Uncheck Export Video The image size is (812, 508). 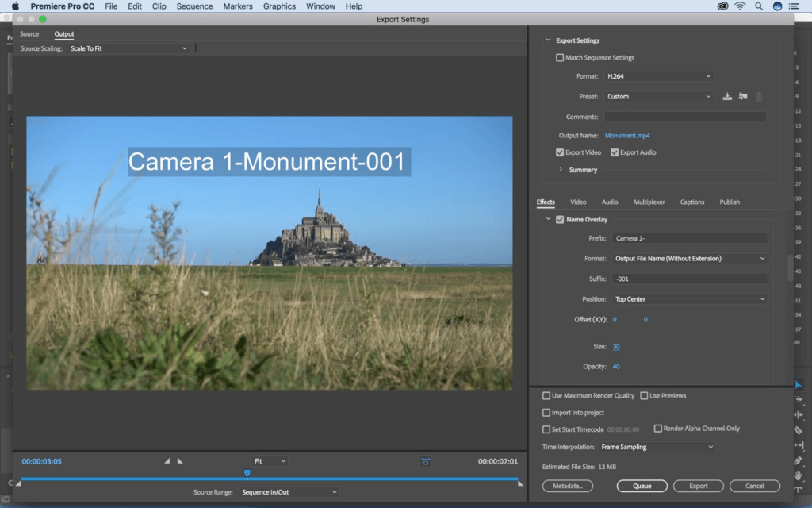coord(560,152)
